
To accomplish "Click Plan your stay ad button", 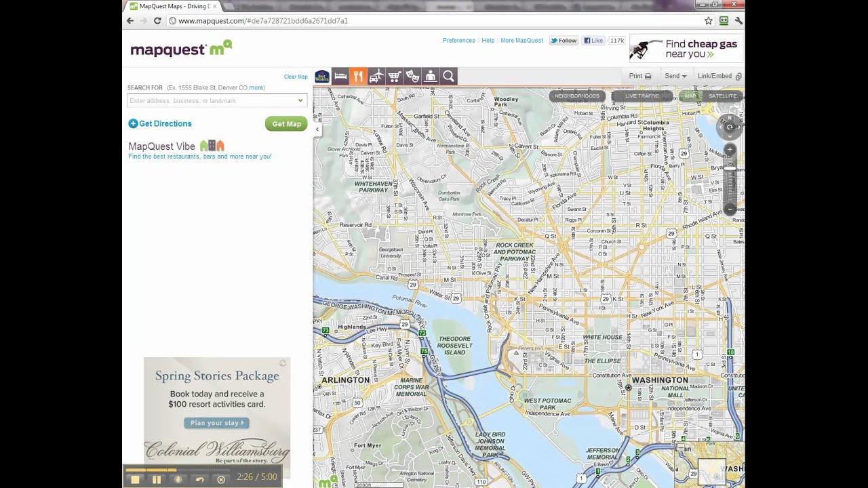I will (216, 423).
